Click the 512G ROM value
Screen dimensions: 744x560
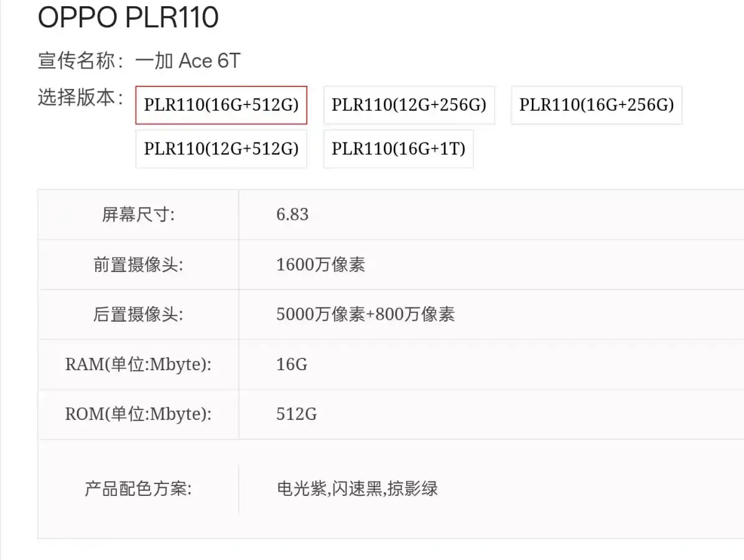point(296,414)
